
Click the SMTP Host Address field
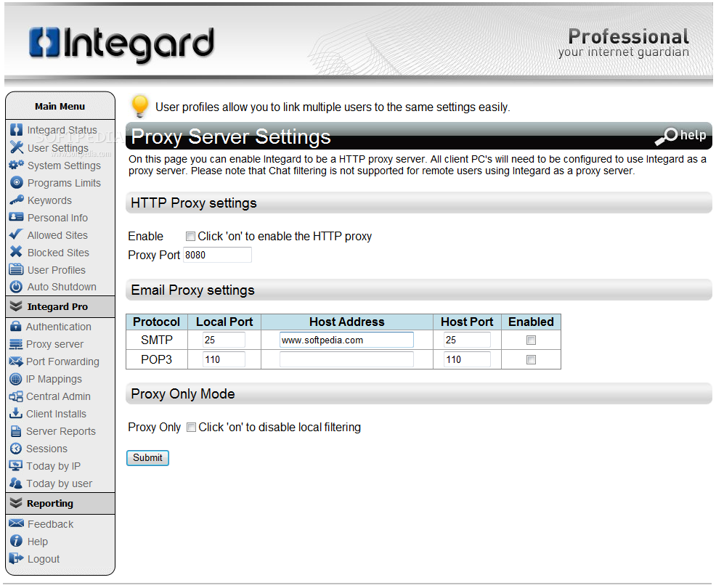(x=346, y=340)
